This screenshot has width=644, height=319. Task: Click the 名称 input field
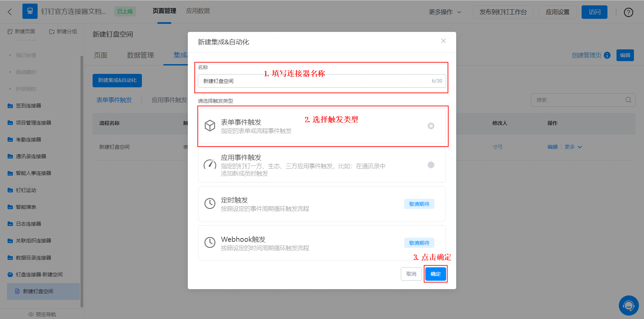(322, 81)
